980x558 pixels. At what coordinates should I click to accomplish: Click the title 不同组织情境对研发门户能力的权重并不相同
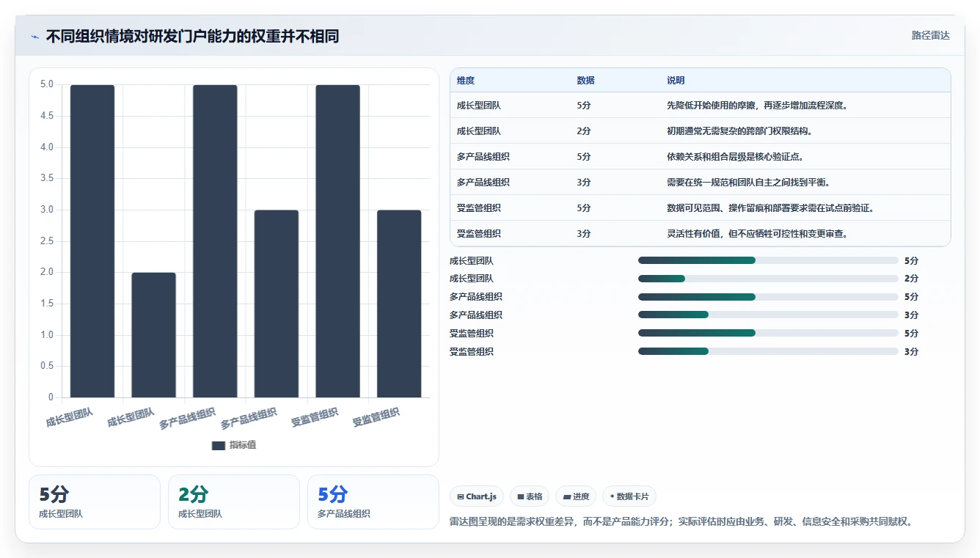pyautogui.click(x=192, y=36)
